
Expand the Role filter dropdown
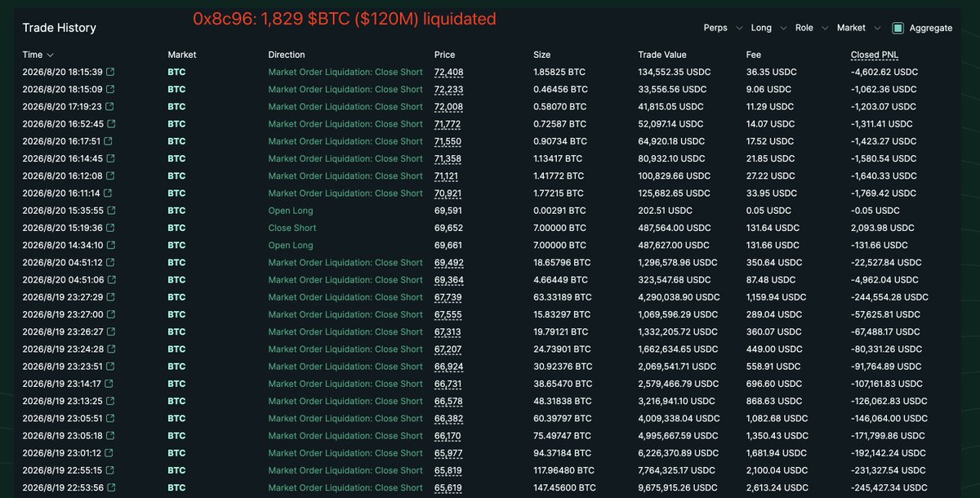pos(810,28)
